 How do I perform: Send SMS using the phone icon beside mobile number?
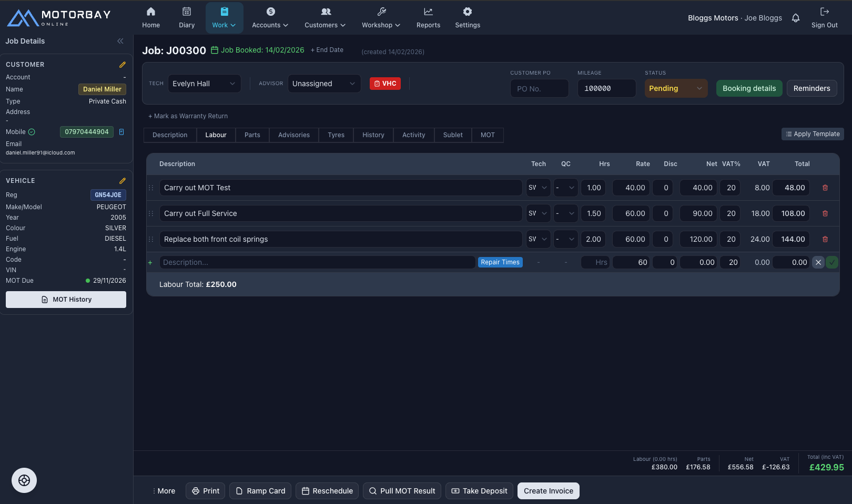pos(121,132)
